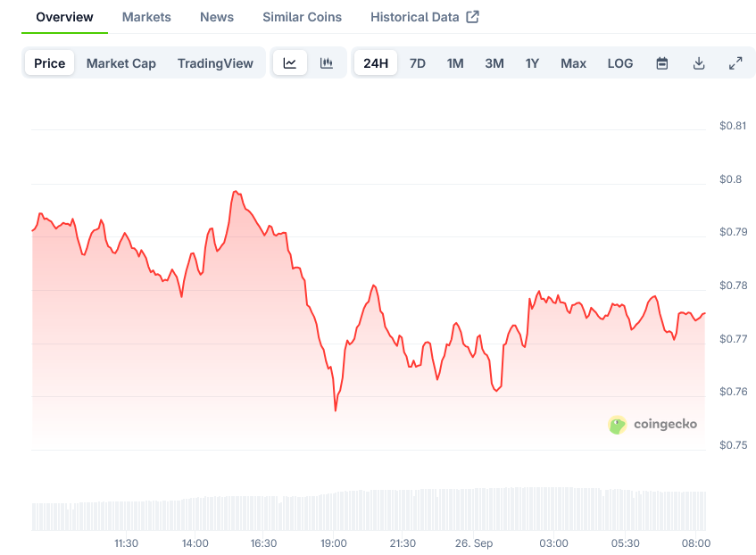The height and width of the screenshot is (555, 756).
Task: Click the 03:00 time axis label
Action: (x=553, y=543)
